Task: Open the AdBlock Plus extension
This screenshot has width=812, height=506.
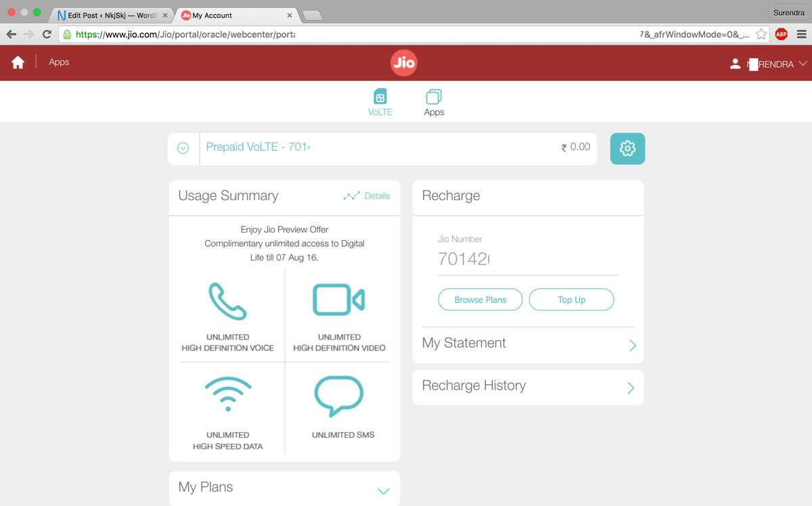Action: pos(781,34)
